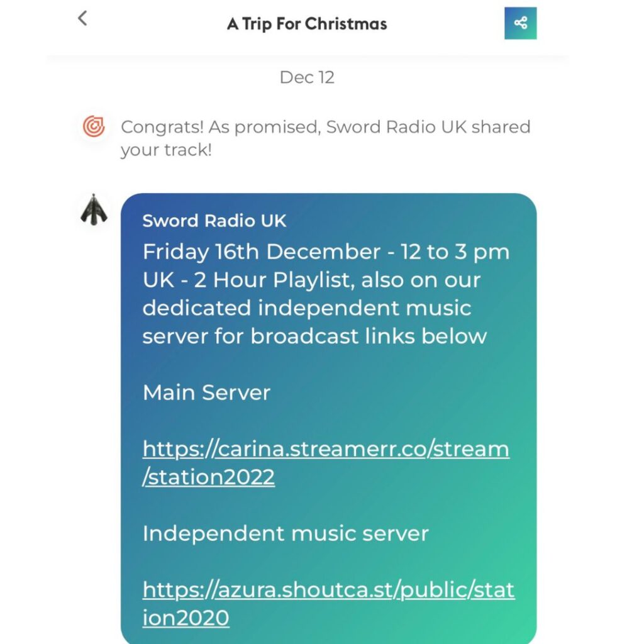Open the Sword Radio UK avatar
This screenshot has width=644, height=644.
(94, 209)
